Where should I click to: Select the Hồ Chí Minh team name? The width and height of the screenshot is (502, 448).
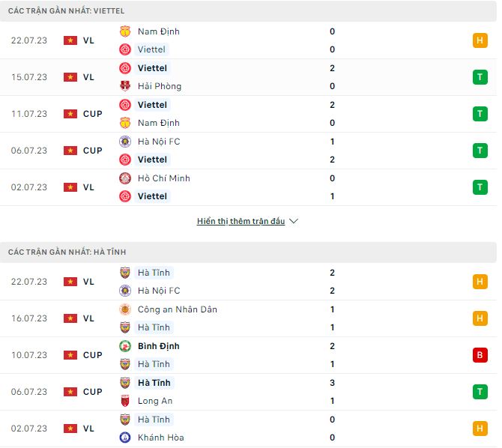coord(164,178)
